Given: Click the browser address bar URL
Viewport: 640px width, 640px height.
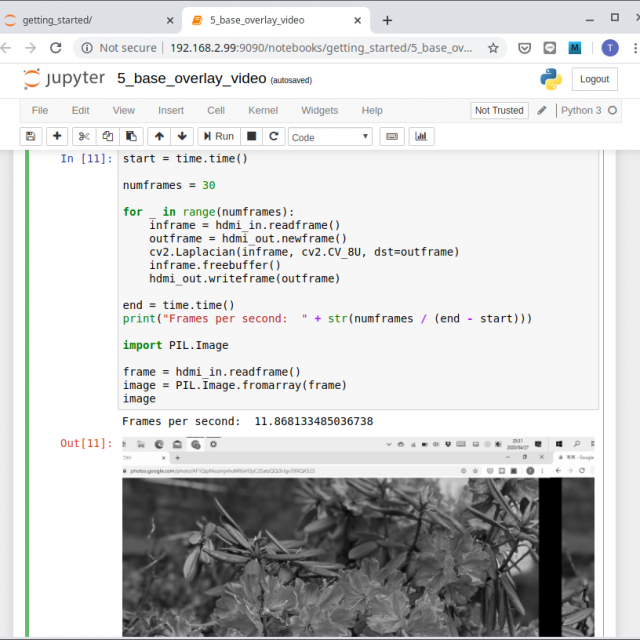Looking at the screenshot, I should (x=320, y=48).
